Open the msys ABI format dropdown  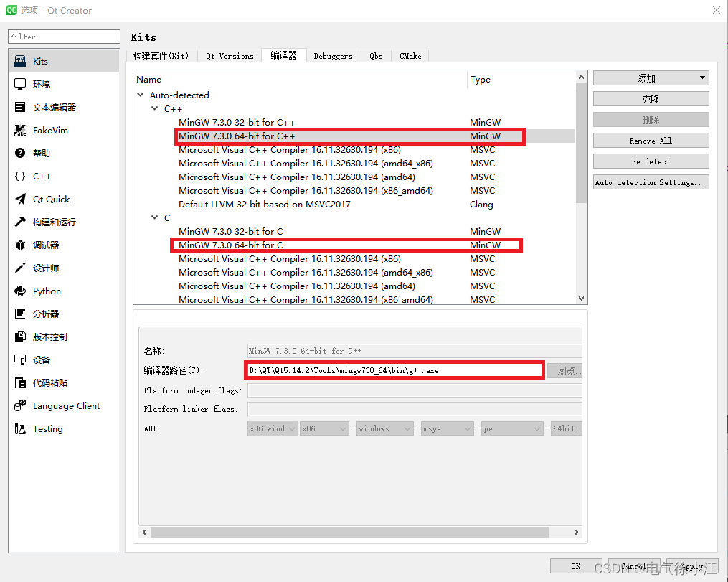click(447, 428)
